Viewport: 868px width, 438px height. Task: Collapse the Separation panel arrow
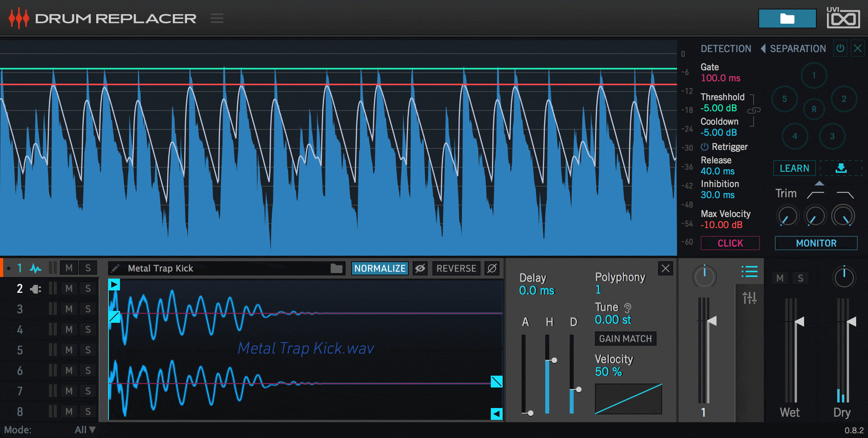(763, 49)
